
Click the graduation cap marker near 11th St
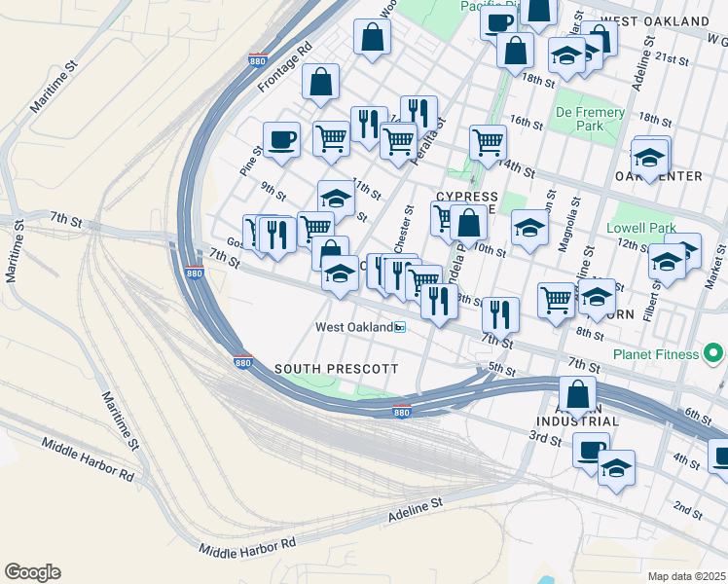[x=336, y=198]
